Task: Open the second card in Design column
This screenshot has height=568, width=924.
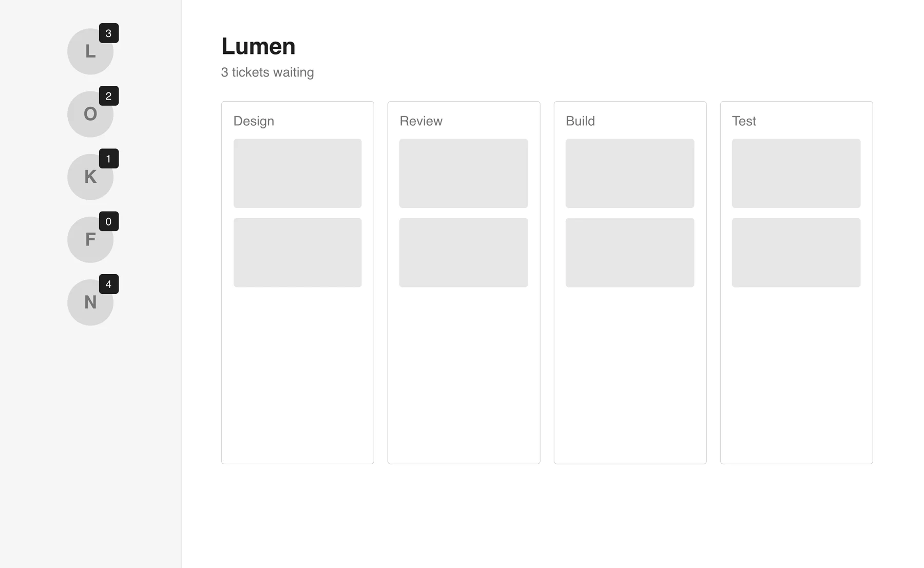Action: 298,253
